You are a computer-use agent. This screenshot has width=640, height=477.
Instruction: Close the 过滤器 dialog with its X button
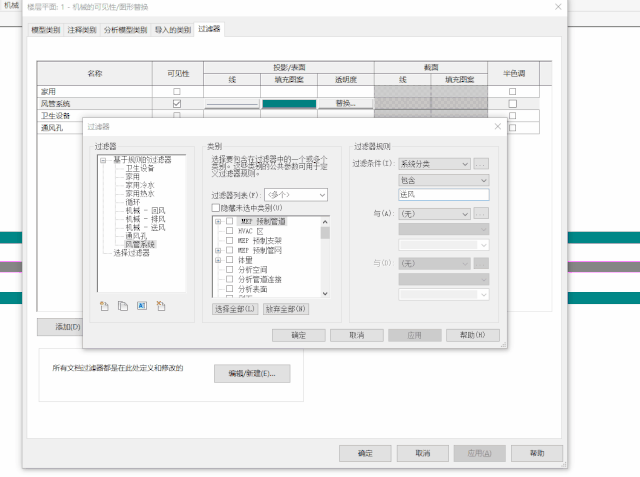pyautogui.click(x=498, y=126)
